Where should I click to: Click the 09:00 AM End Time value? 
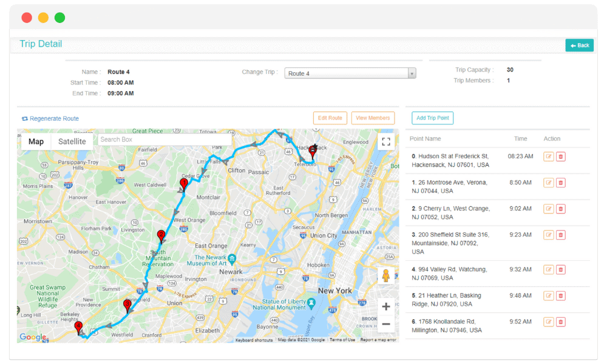[x=120, y=93]
